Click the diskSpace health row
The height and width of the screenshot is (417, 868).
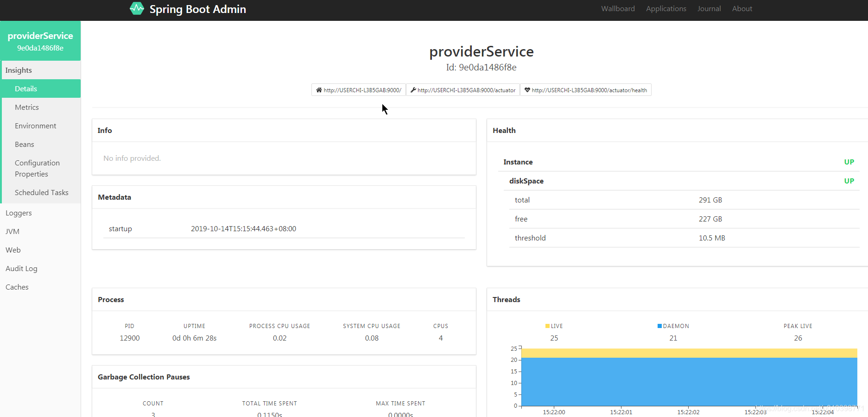681,181
